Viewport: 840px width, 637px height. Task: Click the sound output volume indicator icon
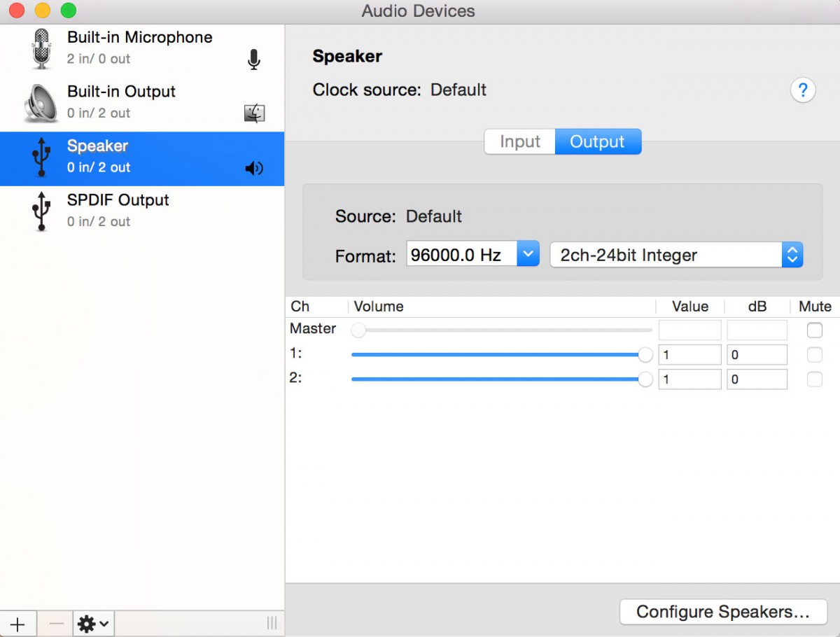[x=254, y=168]
